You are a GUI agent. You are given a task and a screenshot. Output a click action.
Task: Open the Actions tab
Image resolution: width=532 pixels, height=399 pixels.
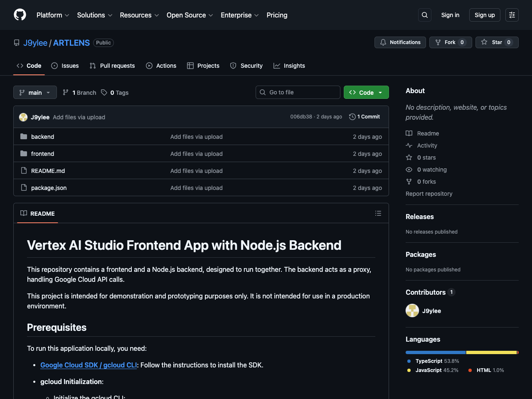(161, 66)
